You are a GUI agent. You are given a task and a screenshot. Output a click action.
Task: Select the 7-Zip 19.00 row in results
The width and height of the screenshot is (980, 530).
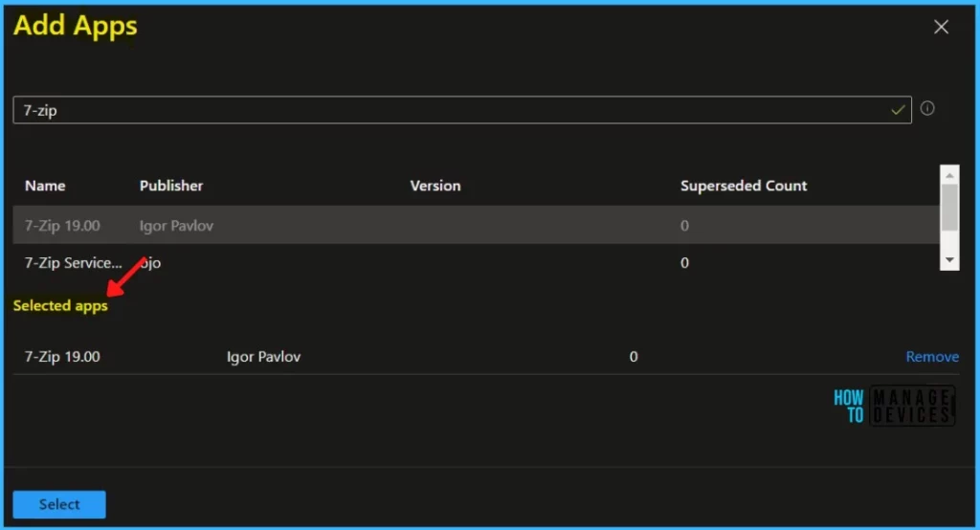[x=476, y=225]
